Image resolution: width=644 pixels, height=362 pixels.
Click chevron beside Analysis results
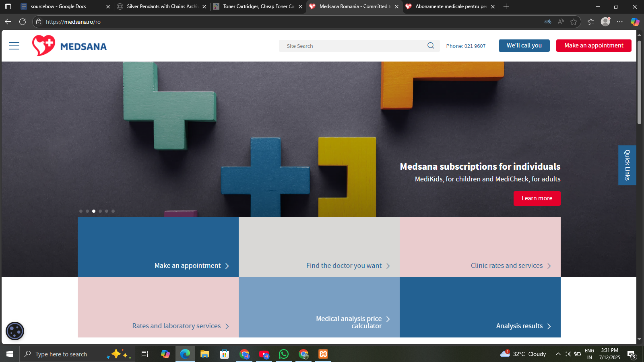(x=549, y=326)
